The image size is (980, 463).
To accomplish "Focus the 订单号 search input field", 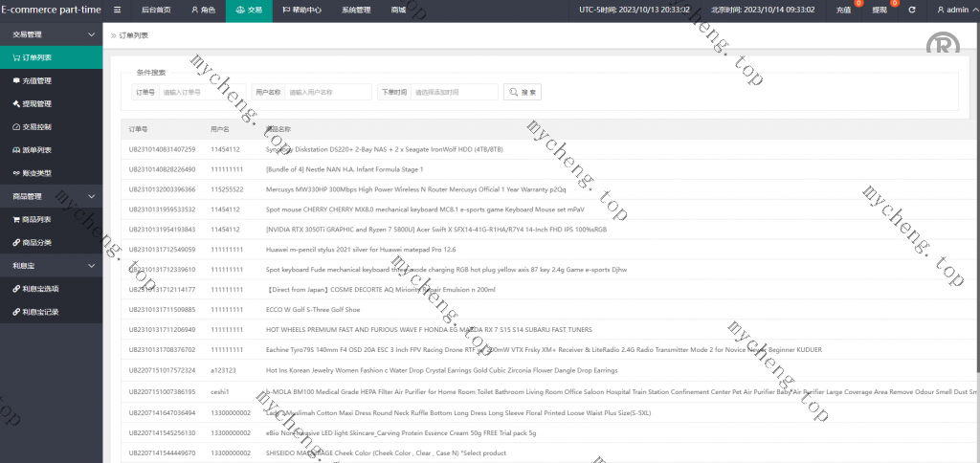I will (x=202, y=92).
